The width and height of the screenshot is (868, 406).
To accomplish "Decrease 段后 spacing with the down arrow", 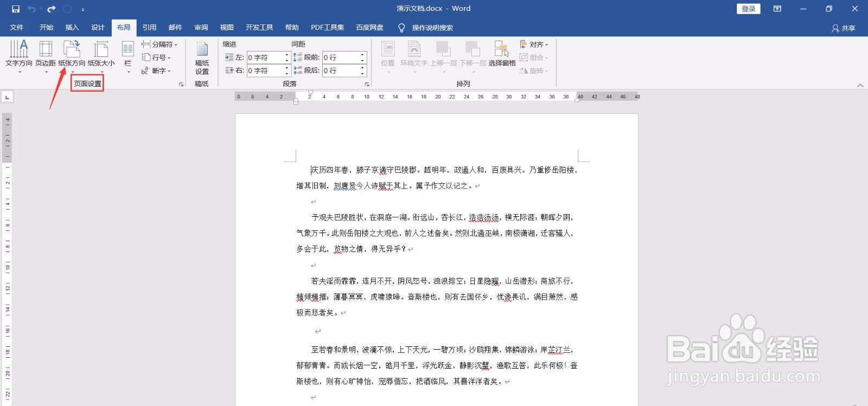I will point(362,73).
